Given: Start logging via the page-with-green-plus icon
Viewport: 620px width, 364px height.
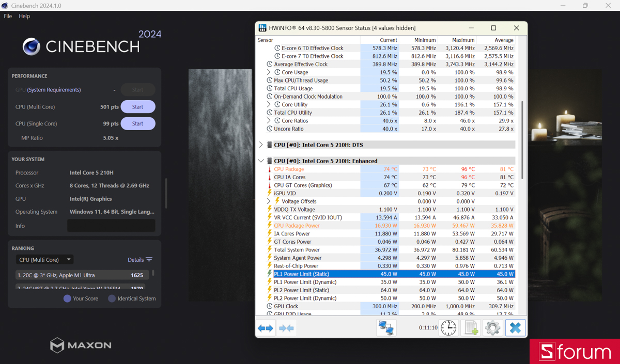Looking at the screenshot, I should [470, 327].
